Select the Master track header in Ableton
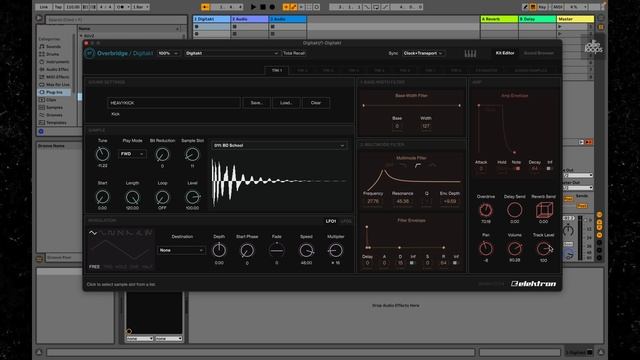This screenshot has height=360, width=640. (575, 19)
